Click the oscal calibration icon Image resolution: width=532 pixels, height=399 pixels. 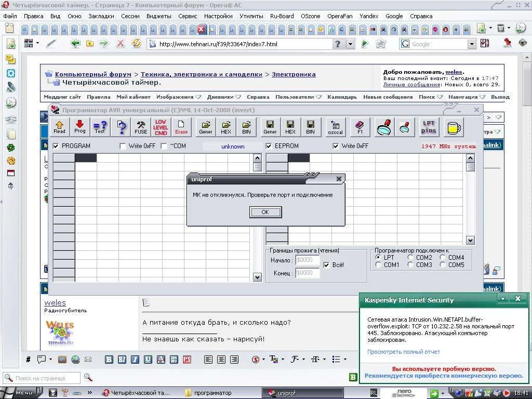[x=335, y=127]
